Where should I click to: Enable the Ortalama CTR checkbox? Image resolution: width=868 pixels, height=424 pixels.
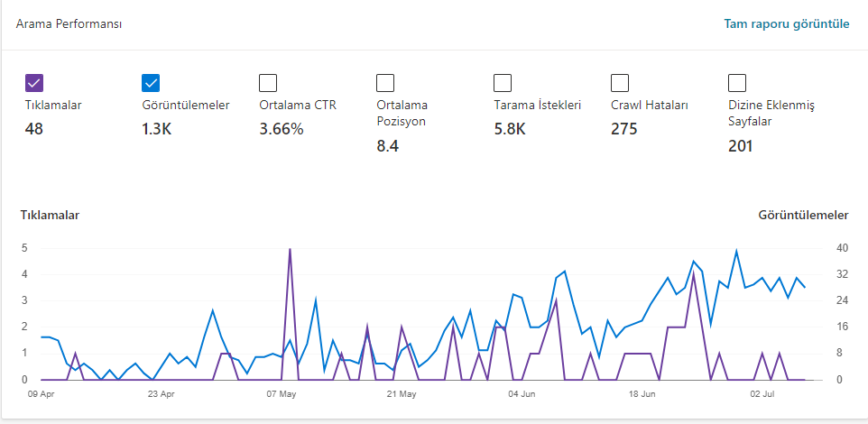pyautogui.click(x=268, y=83)
